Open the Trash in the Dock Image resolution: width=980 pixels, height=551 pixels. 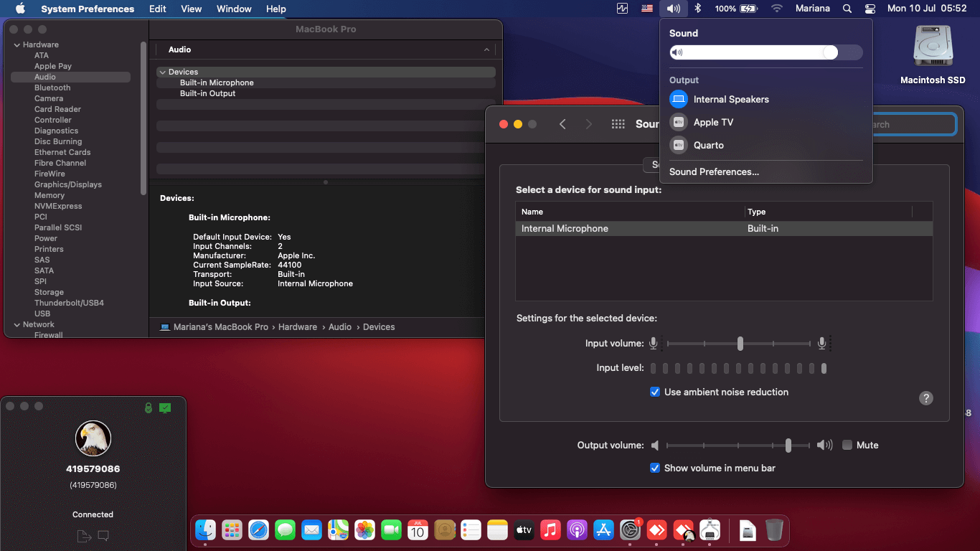click(x=774, y=530)
